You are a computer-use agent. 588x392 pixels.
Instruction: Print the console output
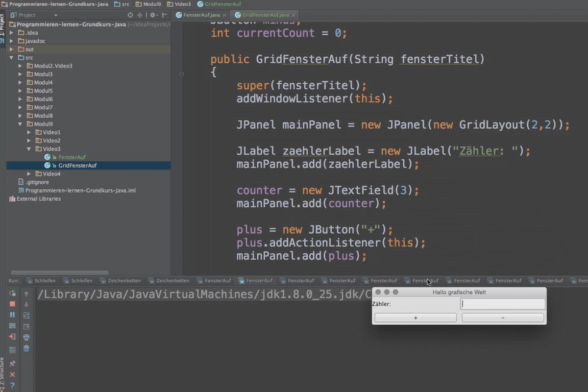[x=26, y=337]
